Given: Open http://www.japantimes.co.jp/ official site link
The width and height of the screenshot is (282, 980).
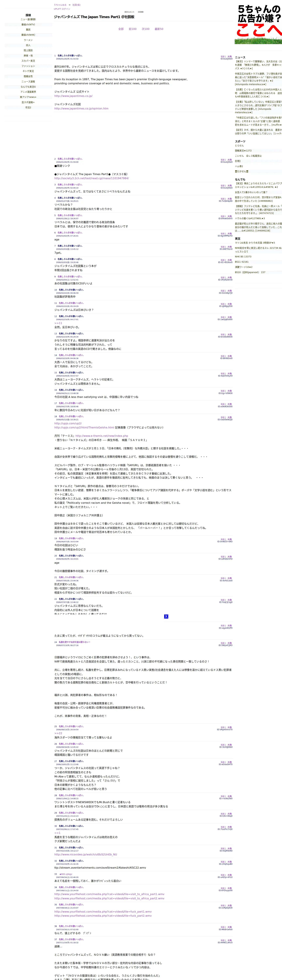Looking at the screenshot, I should click(73, 96).
